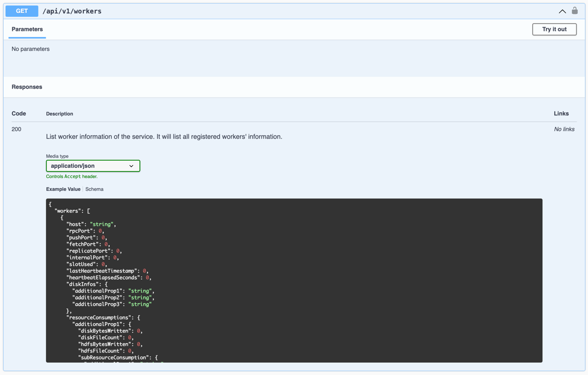Click the 200 response code

(16, 129)
